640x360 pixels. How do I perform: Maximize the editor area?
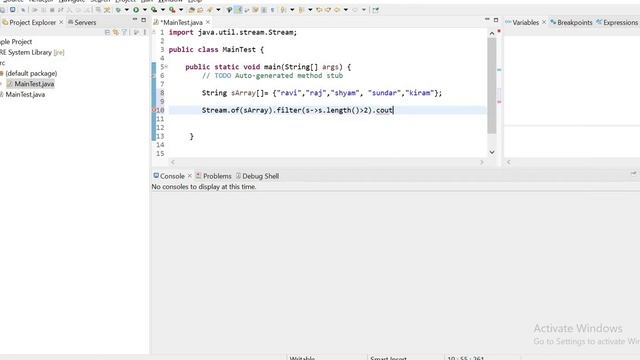(x=496, y=20)
